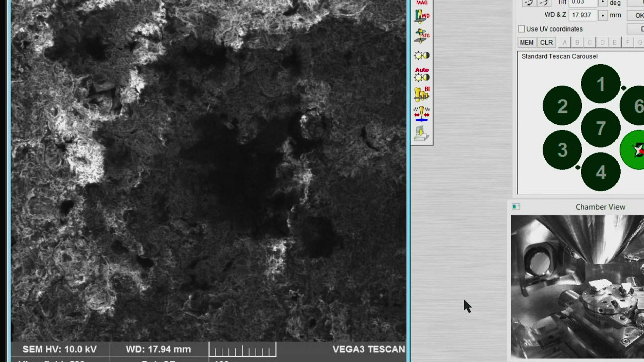Choose carousel sample position 3
This screenshot has height=362, width=644.
click(x=562, y=149)
